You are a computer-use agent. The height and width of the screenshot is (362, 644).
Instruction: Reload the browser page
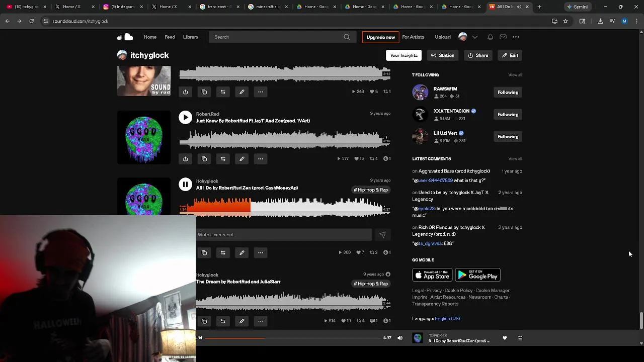31,21
